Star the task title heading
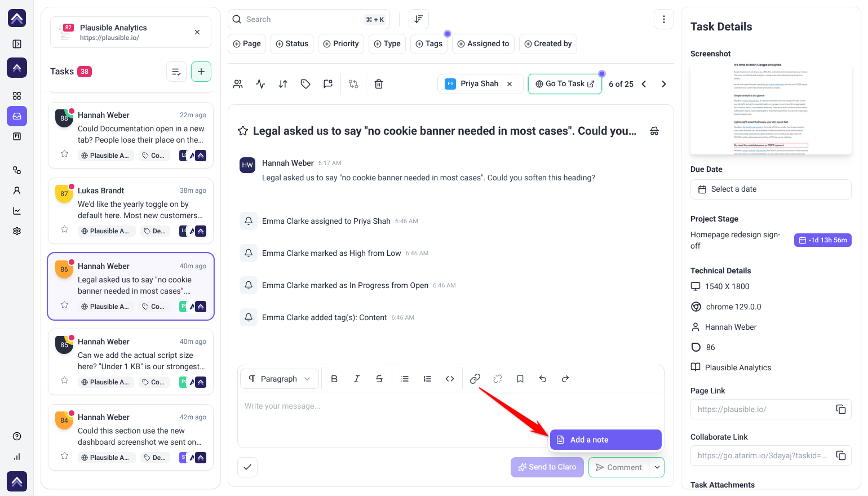This screenshot has width=868, height=496. click(243, 131)
